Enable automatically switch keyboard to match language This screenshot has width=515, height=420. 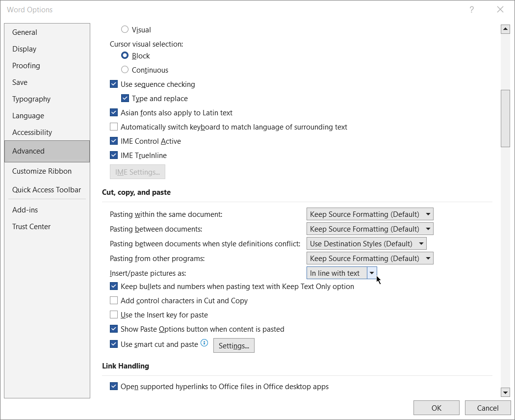pyautogui.click(x=114, y=127)
